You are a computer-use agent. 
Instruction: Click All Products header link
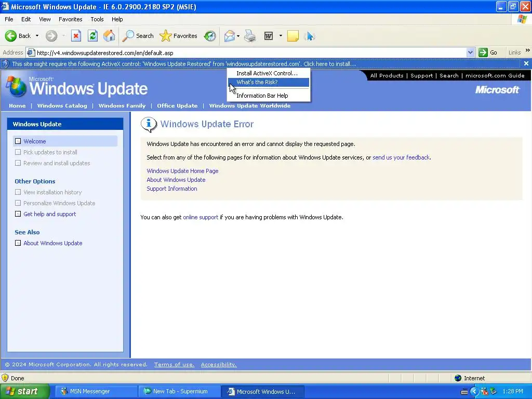387,76
